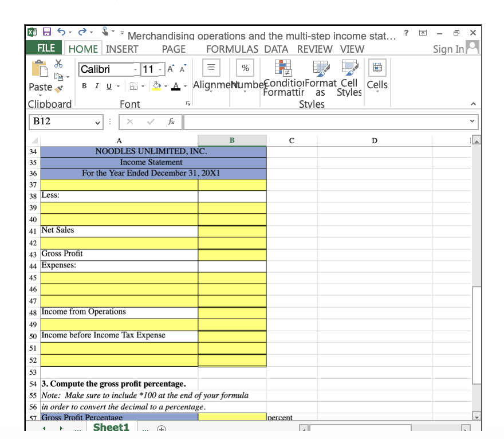Image resolution: width=504 pixels, height=439 pixels.
Task: Click the Sign In link
Action: pos(448,48)
